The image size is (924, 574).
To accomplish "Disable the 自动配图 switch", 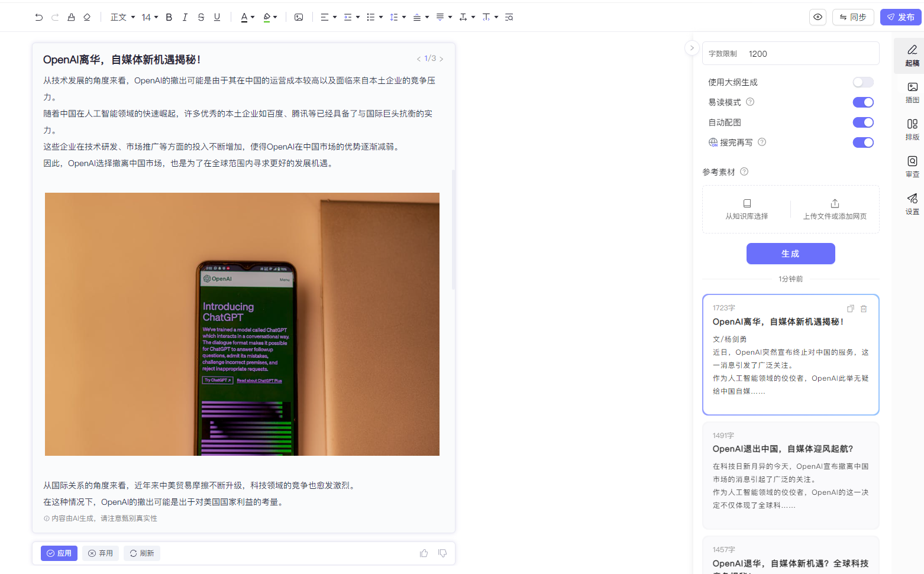I will (862, 122).
